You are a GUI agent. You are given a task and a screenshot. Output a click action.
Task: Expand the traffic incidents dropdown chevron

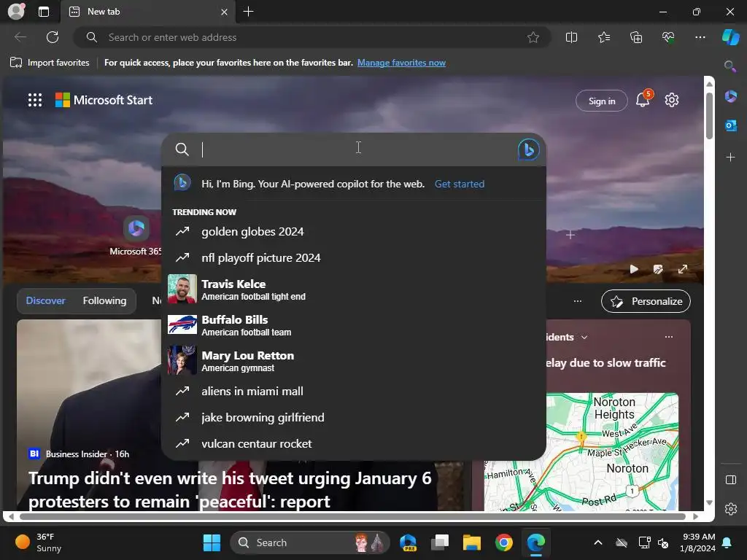[x=584, y=337]
